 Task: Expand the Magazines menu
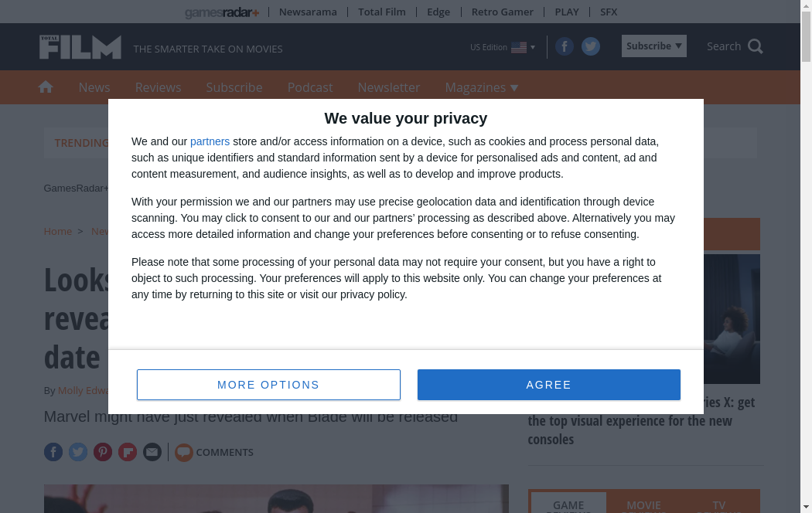coord(481,87)
